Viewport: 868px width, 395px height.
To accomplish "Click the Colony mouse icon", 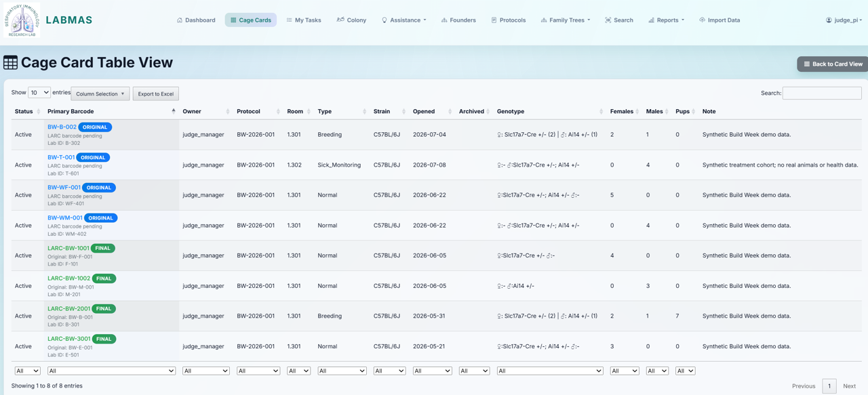I will coord(340,20).
